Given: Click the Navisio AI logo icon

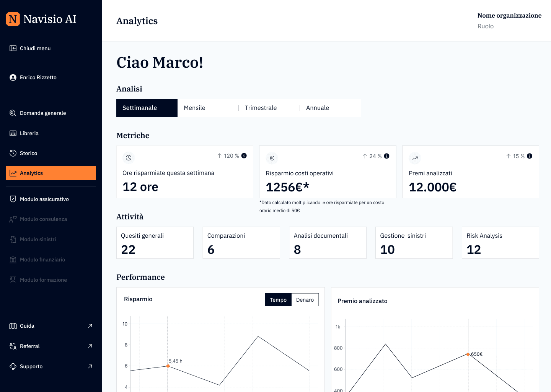Looking at the screenshot, I should tap(13, 19).
